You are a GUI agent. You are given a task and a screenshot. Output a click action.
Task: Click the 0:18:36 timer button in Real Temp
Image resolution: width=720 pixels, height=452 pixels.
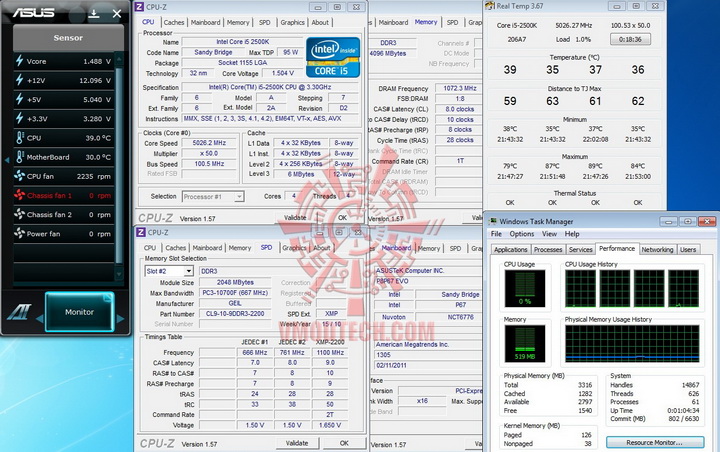coord(630,40)
